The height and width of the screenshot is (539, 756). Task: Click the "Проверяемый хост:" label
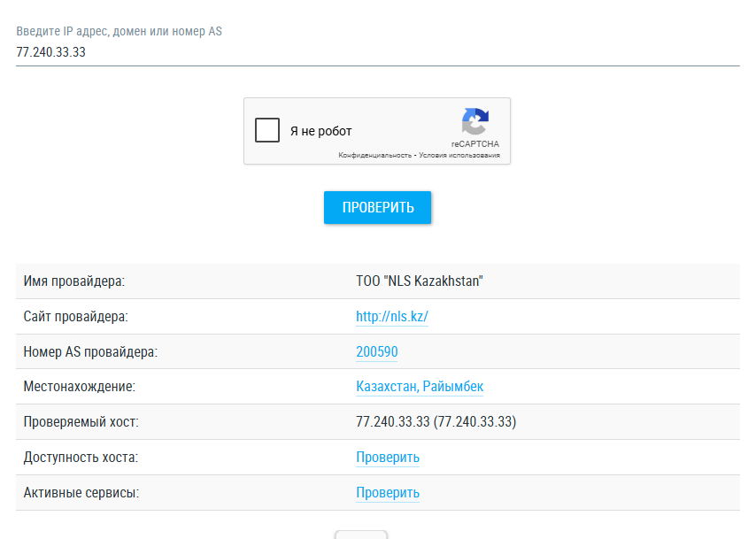[81, 422]
